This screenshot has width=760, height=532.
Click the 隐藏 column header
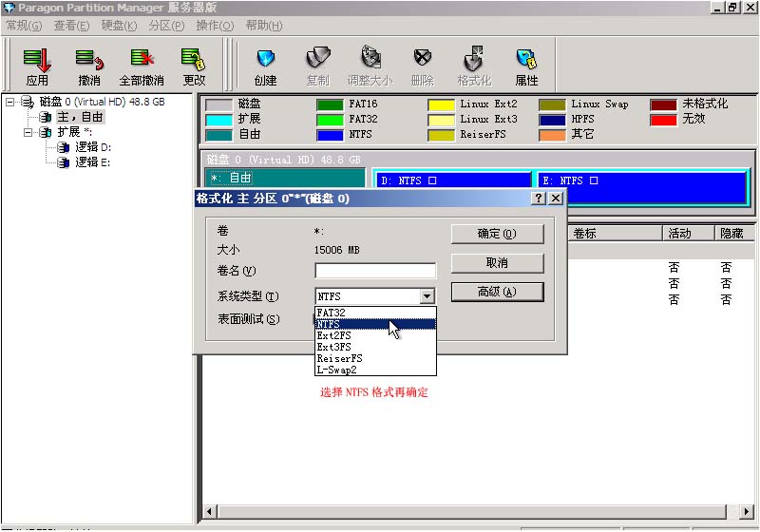tap(734, 234)
